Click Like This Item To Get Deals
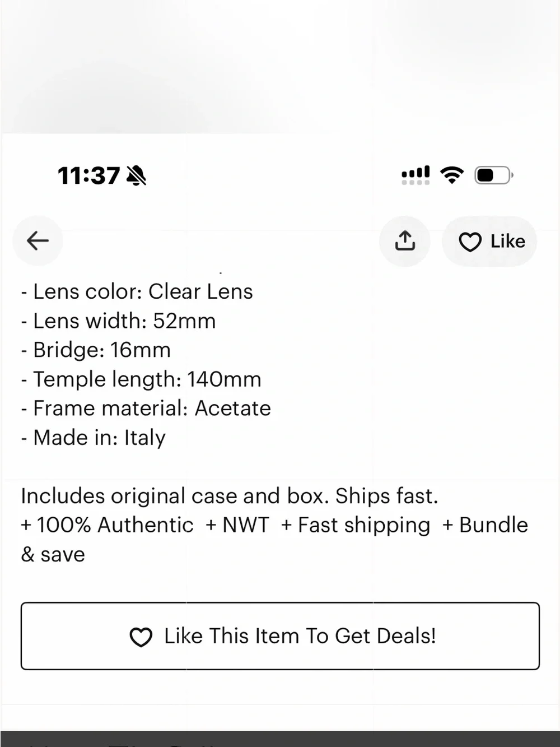Viewport: 560px width, 747px height. (280, 636)
